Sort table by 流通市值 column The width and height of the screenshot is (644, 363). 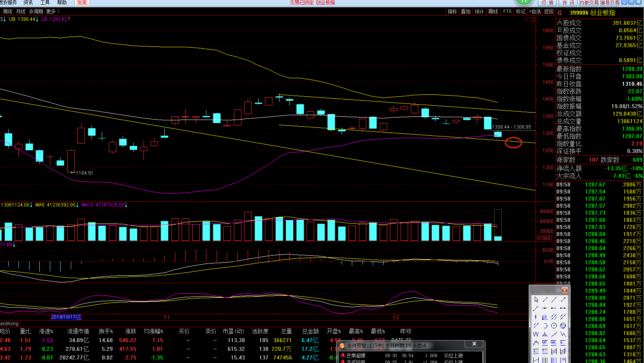[78, 332]
